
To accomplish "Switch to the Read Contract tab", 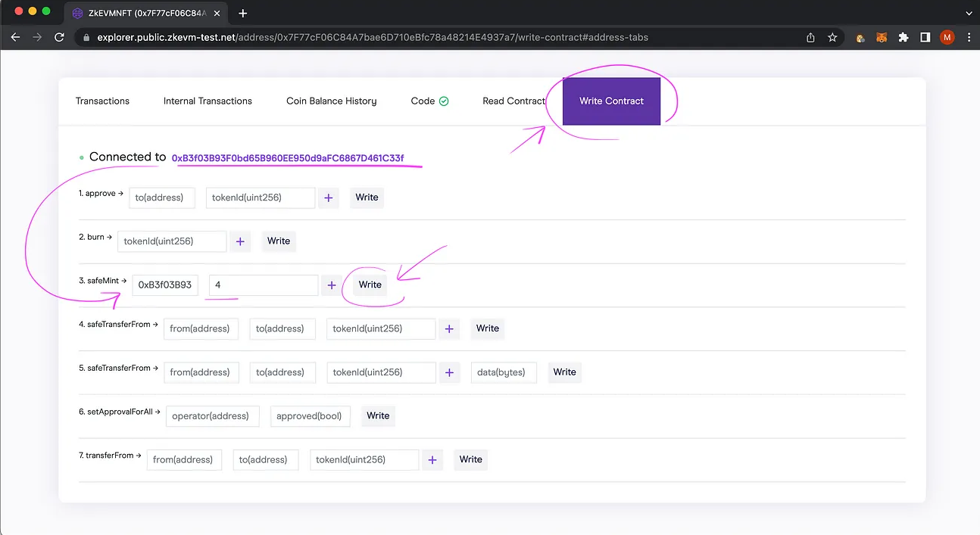I will (x=513, y=101).
